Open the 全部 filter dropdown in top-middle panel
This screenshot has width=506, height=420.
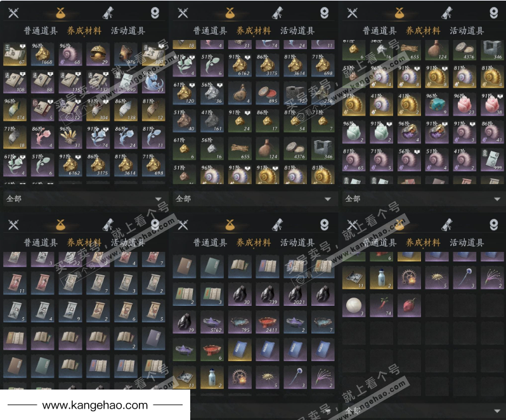254,199
